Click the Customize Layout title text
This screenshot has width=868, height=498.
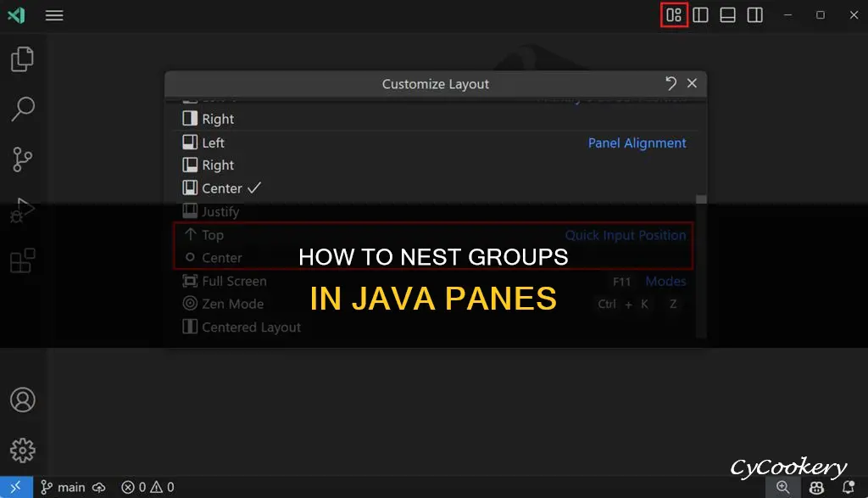(436, 84)
